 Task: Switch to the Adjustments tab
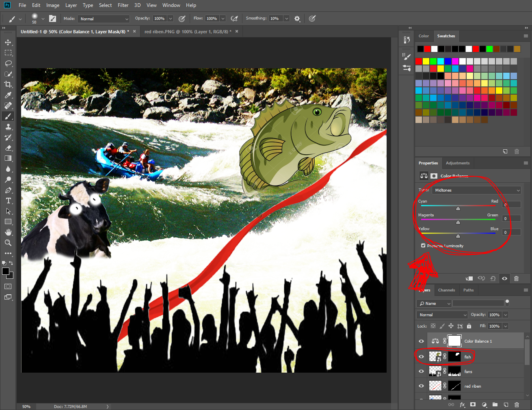pos(458,163)
